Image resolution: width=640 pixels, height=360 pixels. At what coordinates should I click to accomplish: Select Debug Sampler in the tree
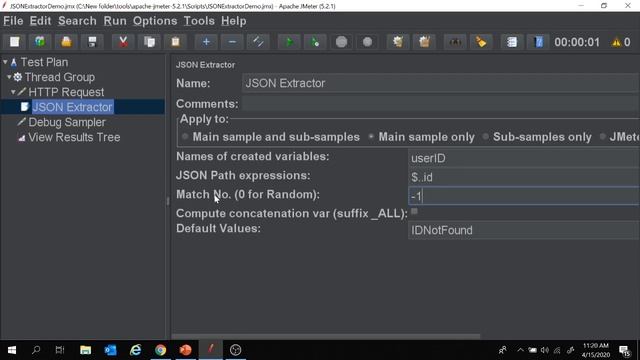(x=67, y=122)
